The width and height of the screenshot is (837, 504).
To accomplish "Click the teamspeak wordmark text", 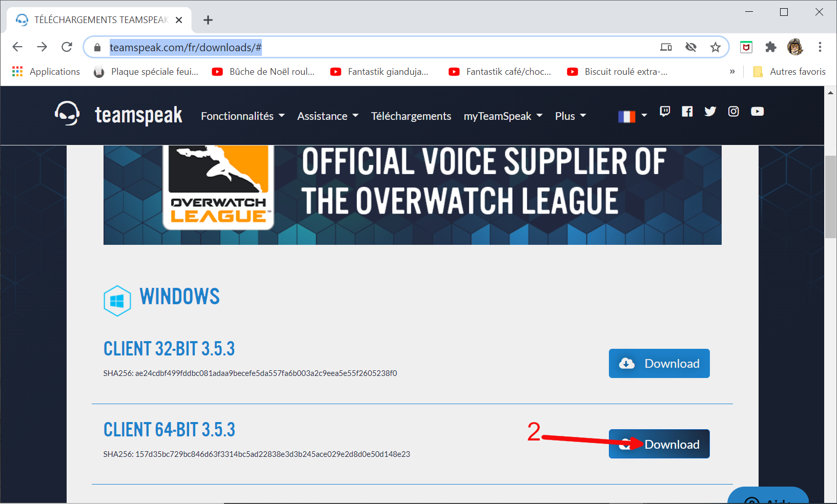I will 138,115.
